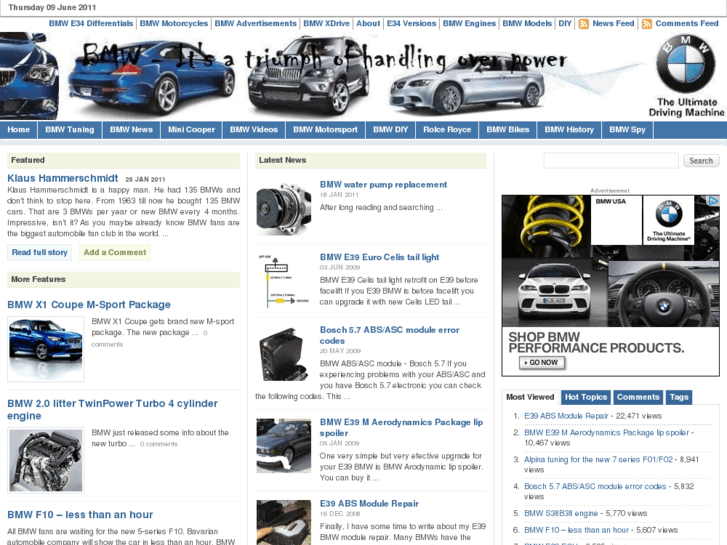727x545 pixels.
Task: Click the BMW Performance advertisement image
Action: pos(611,285)
